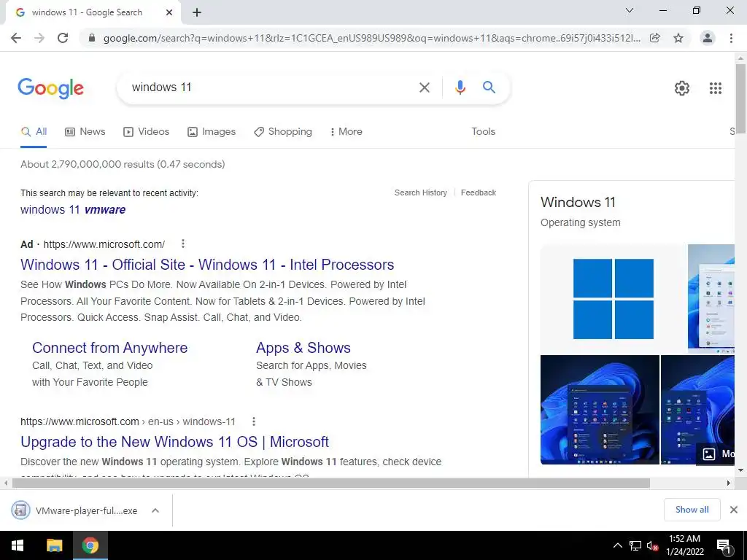747x560 pixels.
Task: Open File Explorer from taskbar
Action: coord(54,545)
